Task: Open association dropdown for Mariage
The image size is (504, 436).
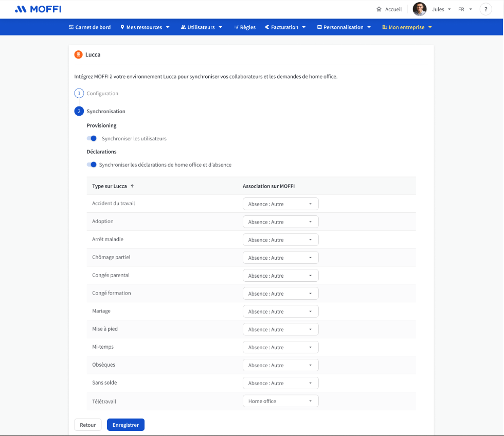Action: tap(281, 312)
